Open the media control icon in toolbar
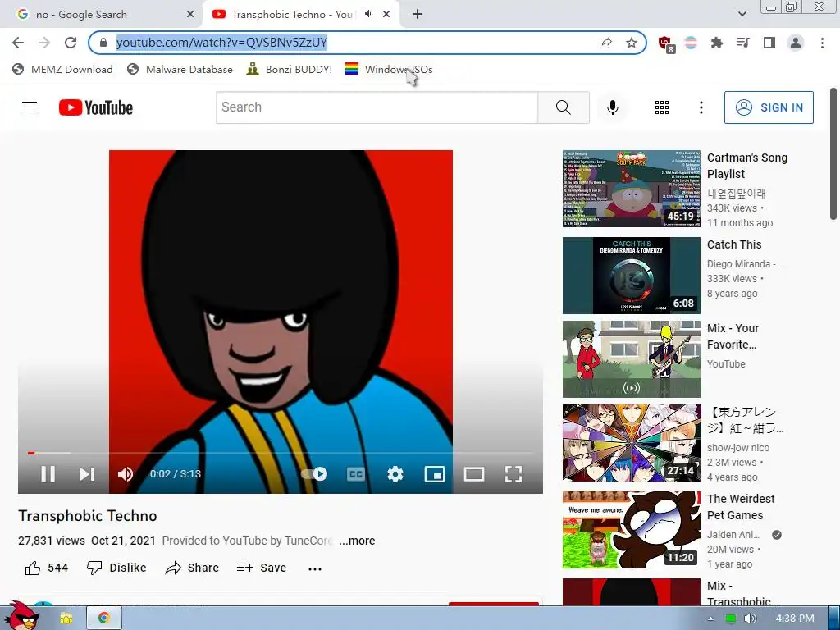This screenshot has height=630, width=840. click(743, 43)
